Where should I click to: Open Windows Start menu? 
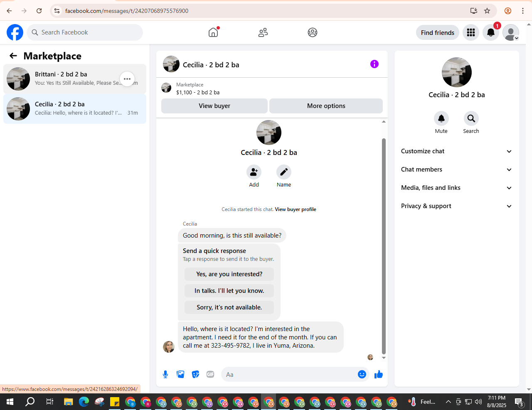point(10,402)
